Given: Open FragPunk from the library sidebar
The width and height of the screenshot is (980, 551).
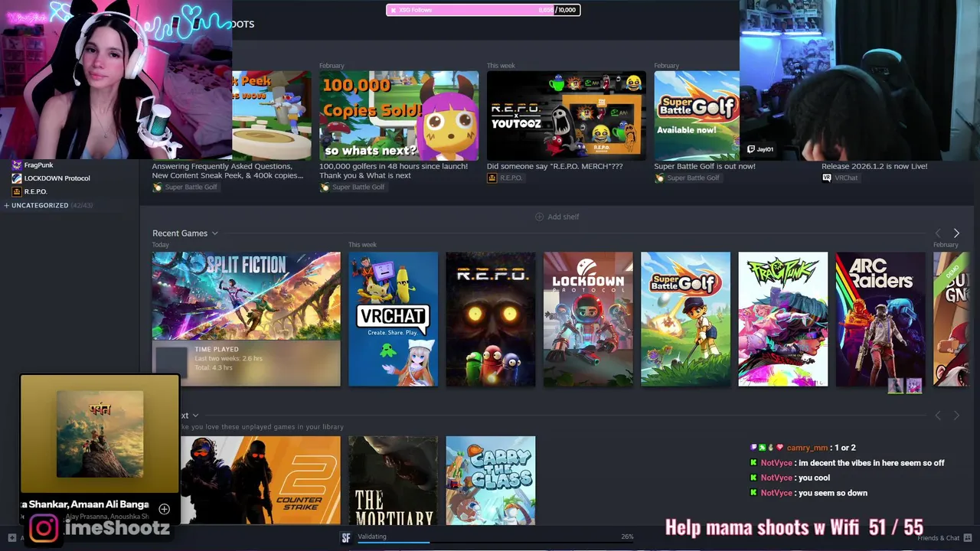Looking at the screenshot, I should (x=38, y=165).
